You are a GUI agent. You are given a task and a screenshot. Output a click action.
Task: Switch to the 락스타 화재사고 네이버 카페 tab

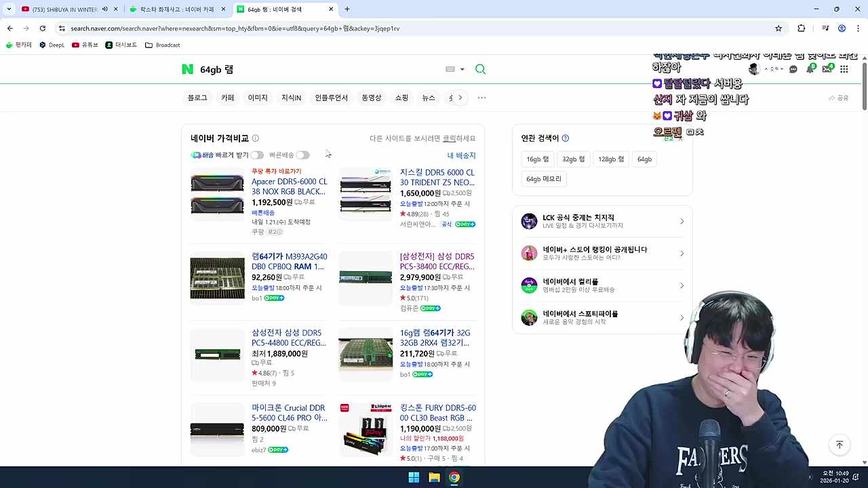[177, 9]
